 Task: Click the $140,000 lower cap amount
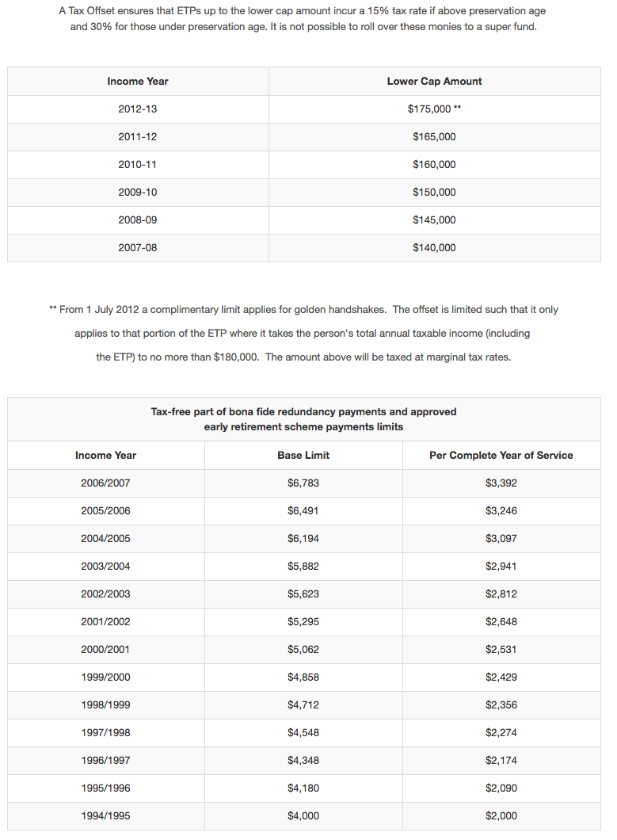[434, 248]
